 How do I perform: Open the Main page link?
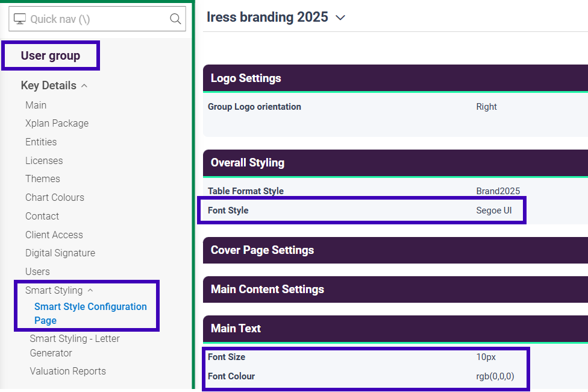point(36,105)
